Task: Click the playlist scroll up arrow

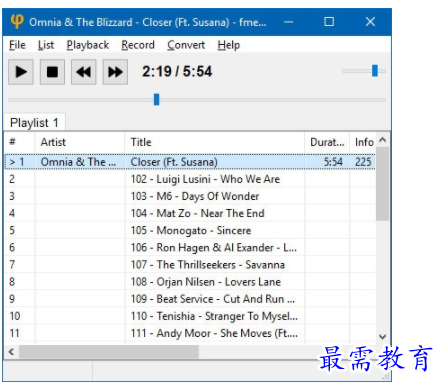Action: (x=383, y=140)
